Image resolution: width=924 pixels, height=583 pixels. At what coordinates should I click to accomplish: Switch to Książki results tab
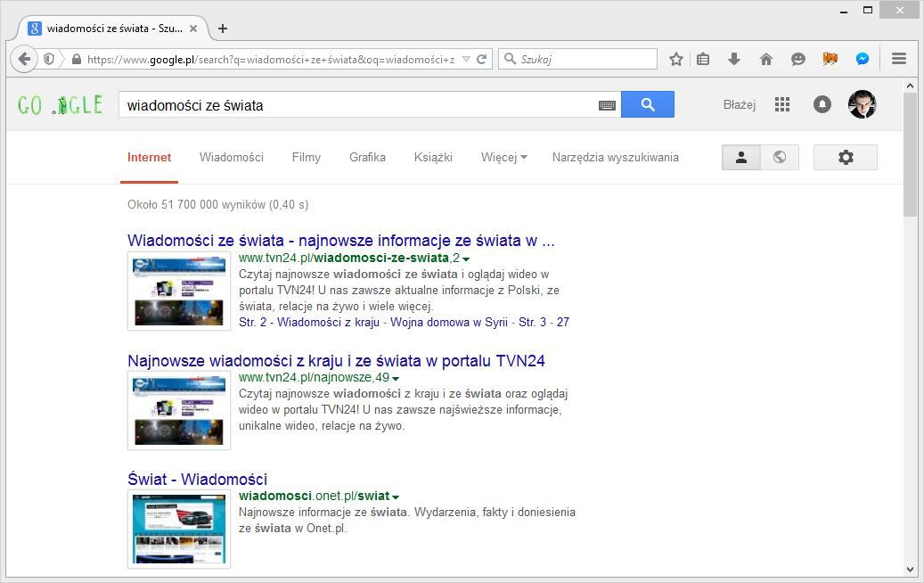[x=433, y=158]
